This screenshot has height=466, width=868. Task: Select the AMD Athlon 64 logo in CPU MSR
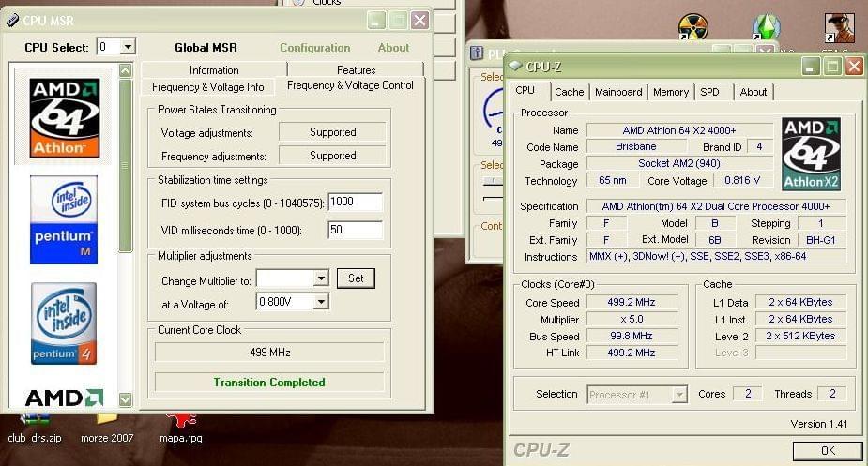click(65, 118)
